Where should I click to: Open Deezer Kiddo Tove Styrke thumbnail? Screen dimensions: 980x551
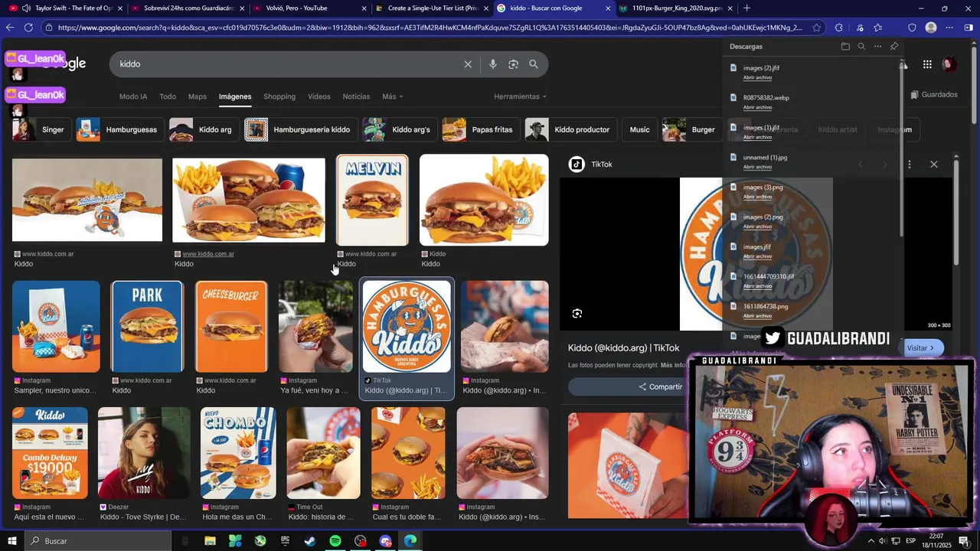click(x=144, y=453)
